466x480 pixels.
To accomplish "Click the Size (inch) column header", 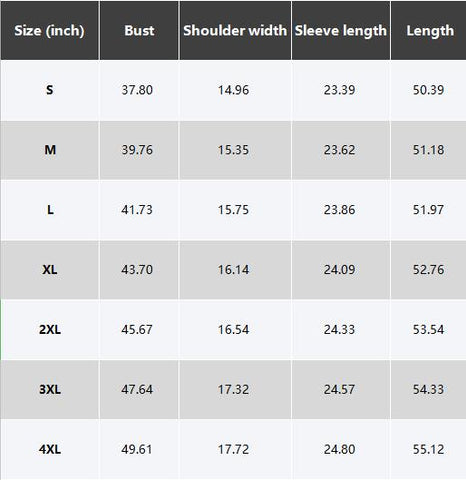I will point(49,31).
